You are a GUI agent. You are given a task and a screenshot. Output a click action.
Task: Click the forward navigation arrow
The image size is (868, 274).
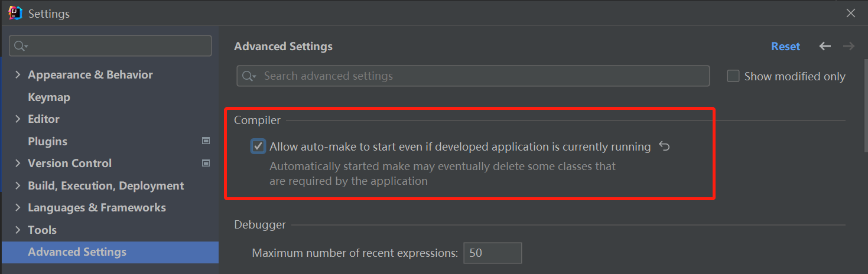(x=849, y=46)
